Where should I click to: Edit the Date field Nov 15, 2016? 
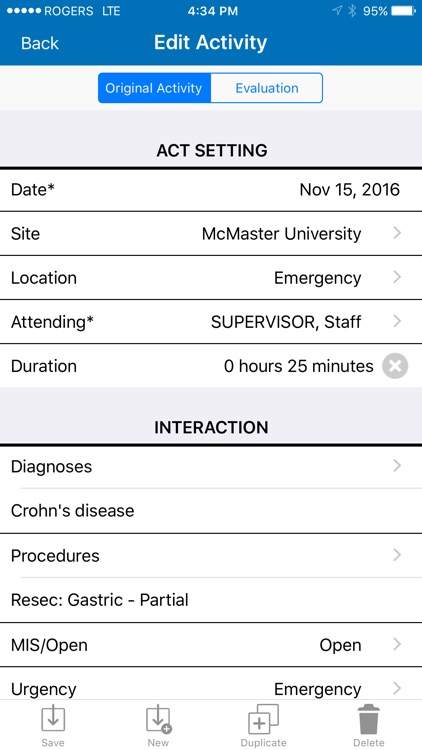[x=211, y=190]
